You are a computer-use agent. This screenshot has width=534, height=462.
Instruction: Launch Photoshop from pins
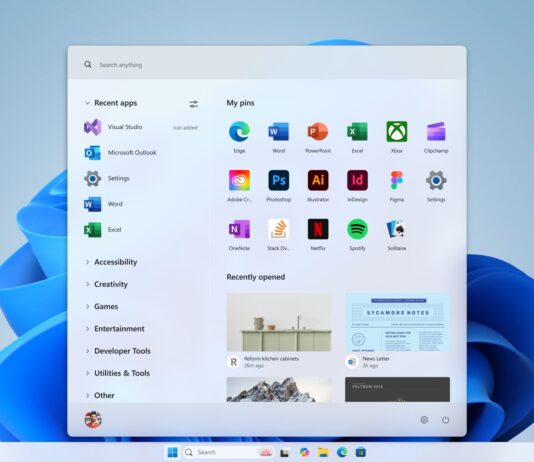click(x=279, y=181)
